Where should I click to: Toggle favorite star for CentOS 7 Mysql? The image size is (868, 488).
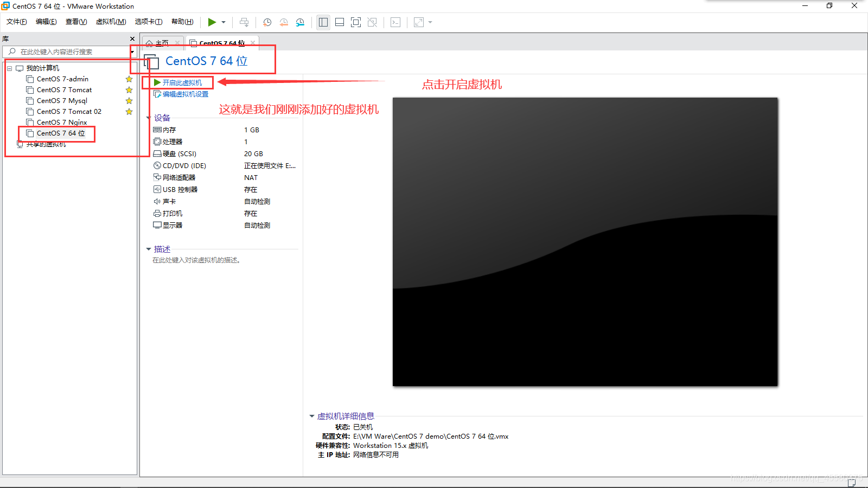[129, 101]
